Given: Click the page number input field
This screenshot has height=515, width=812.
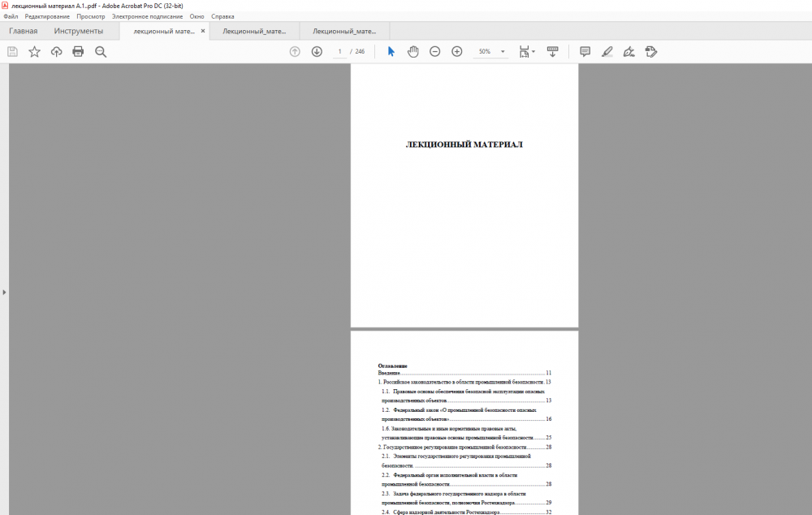Looking at the screenshot, I should [x=339, y=52].
